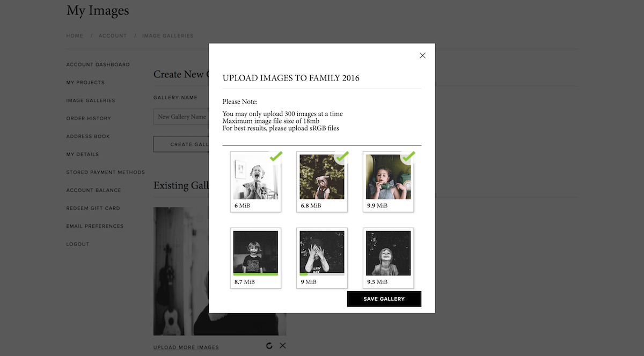This screenshot has width=644, height=356.
Task: Focus the New Gallery Name field
Action: click(181, 117)
